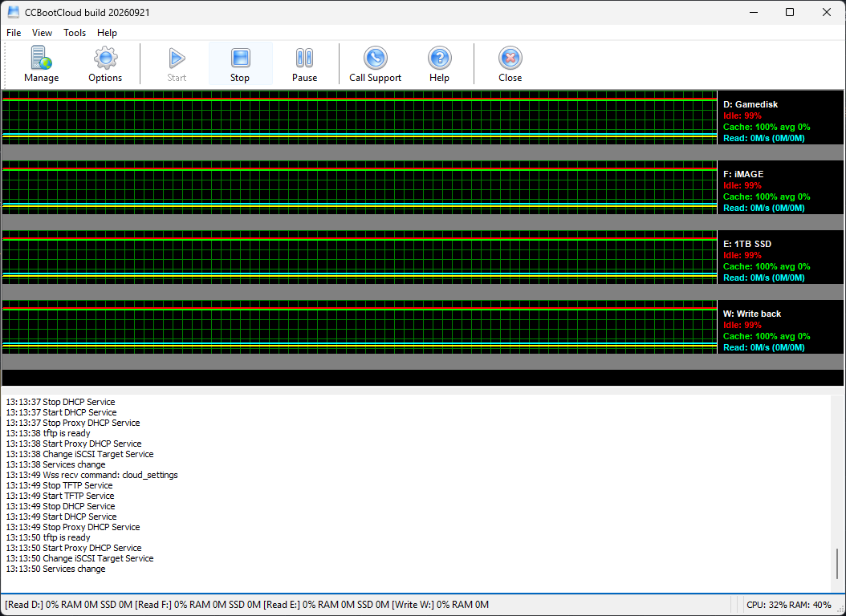Screen dimensions: 846x616
Task: Click the E: 1TB SSD info panel
Action: [x=780, y=257]
